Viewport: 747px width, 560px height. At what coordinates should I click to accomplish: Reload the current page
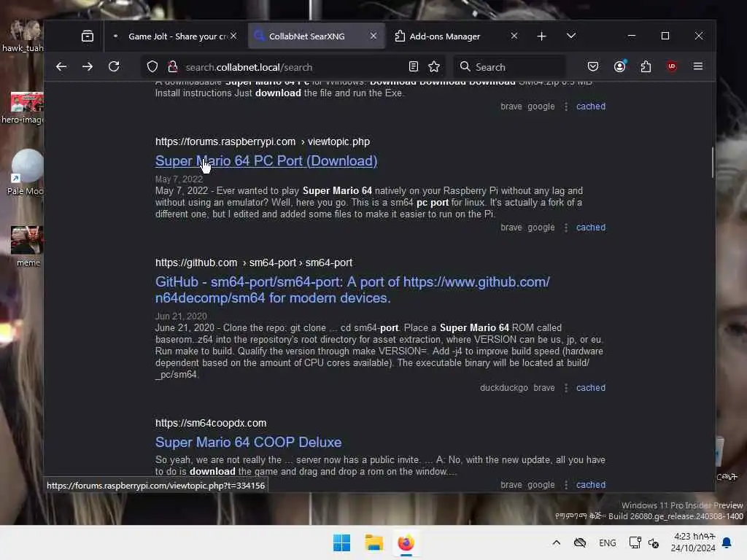(114, 66)
